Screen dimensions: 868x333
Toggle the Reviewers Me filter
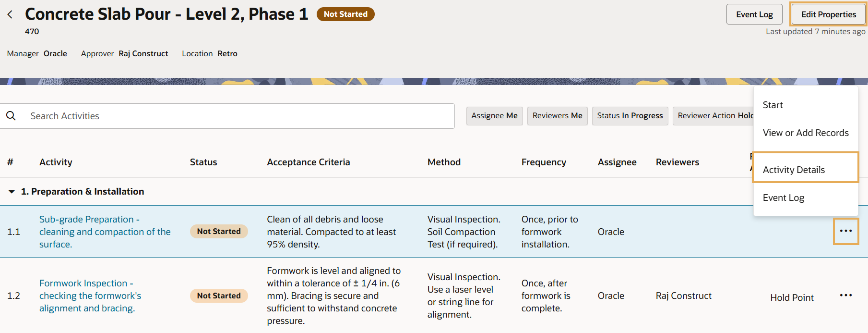tap(557, 116)
